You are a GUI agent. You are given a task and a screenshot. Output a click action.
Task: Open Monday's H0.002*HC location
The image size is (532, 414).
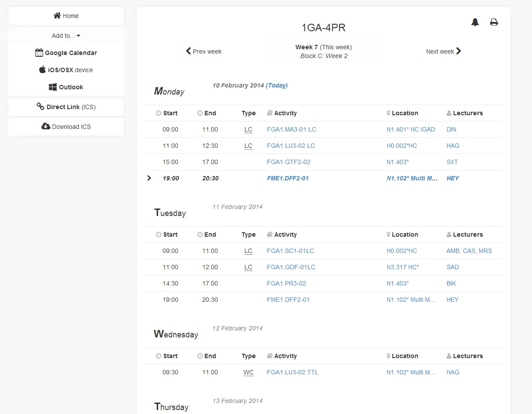coord(402,146)
